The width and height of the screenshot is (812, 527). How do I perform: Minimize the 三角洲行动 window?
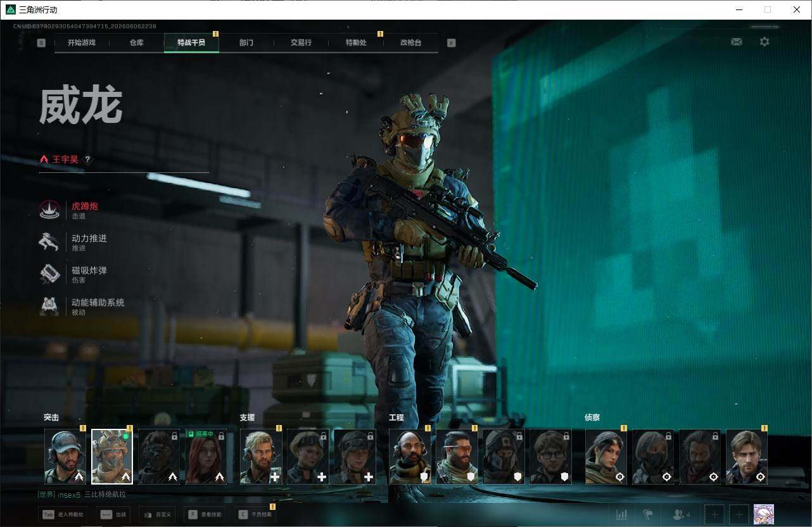pyautogui.click(x=739, y=10)
